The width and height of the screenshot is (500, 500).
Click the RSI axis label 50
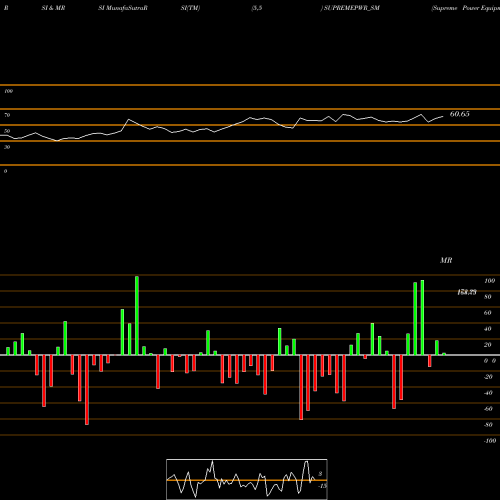(x=7, y=131)
